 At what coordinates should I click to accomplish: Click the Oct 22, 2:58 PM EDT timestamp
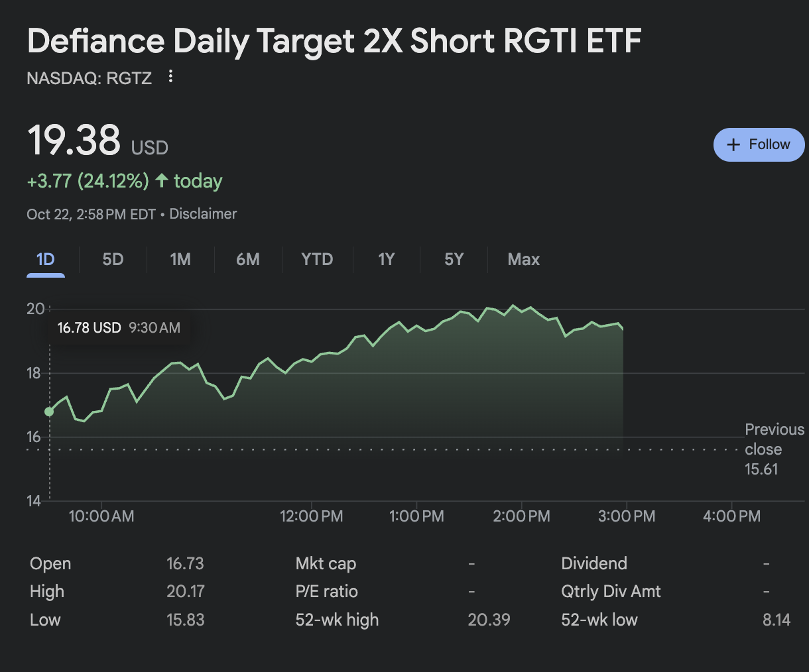[91, 214]
